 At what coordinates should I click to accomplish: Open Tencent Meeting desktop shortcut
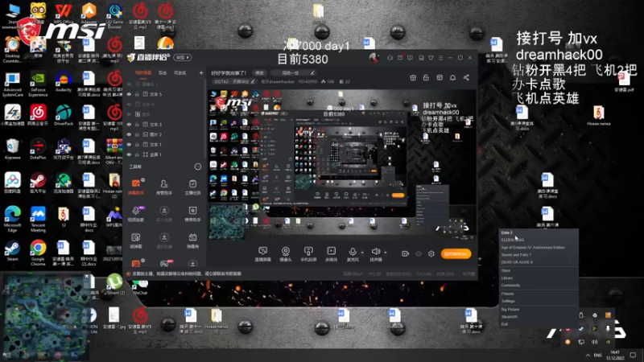pyautogui.click(x=38, y=219)
